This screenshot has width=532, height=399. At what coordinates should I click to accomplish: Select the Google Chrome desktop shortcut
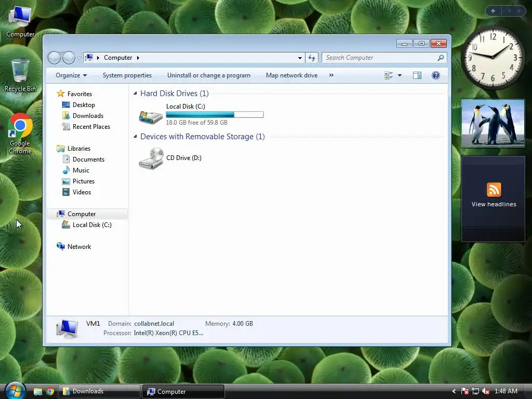tap(20, 134)
